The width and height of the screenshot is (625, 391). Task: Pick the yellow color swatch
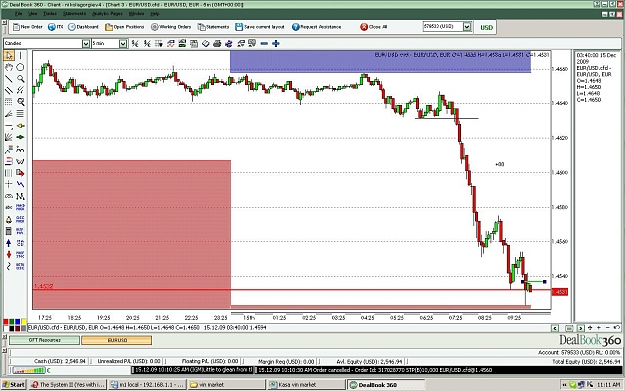[x=24, y=322]
